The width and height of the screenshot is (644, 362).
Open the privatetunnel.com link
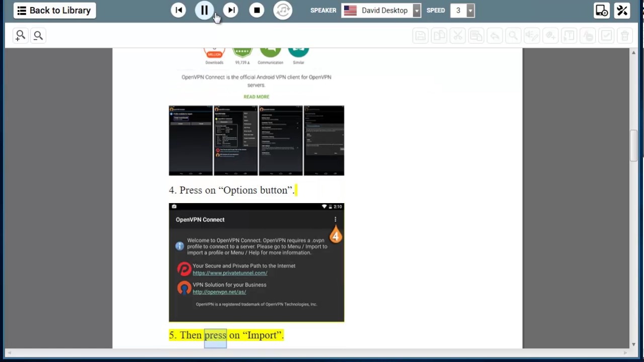230,273
